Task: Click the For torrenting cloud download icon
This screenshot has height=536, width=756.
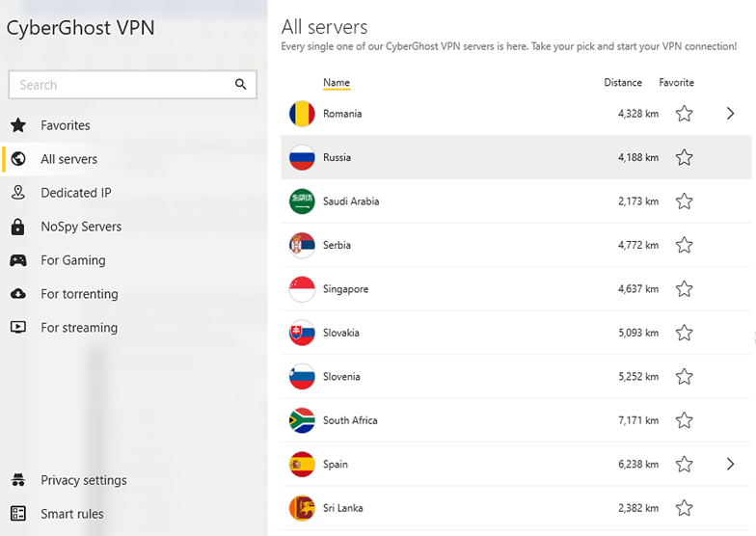Action: click(x=18, y=293)
